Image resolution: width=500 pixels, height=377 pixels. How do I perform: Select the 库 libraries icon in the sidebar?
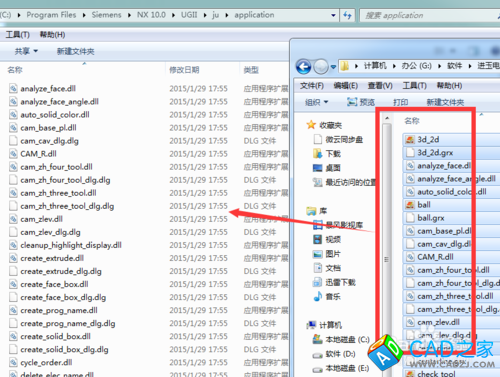pyautogui.click(x=311, y=211)
